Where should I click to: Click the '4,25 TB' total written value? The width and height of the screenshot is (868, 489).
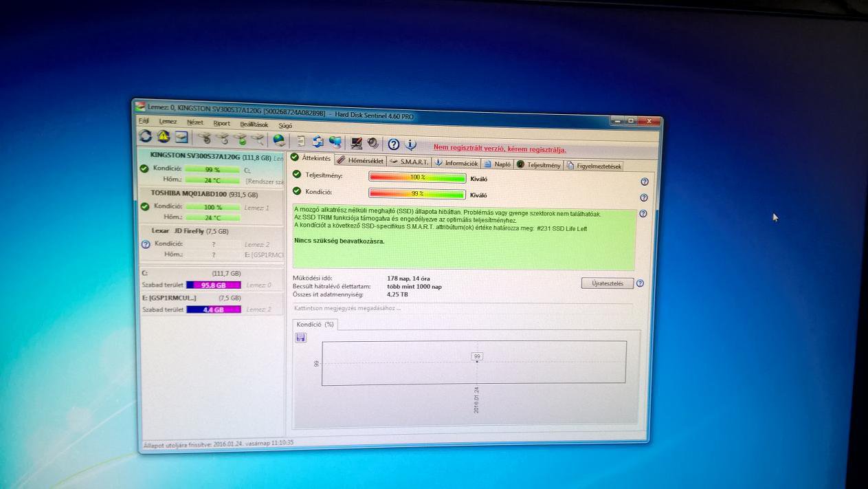tap(397, 294)
